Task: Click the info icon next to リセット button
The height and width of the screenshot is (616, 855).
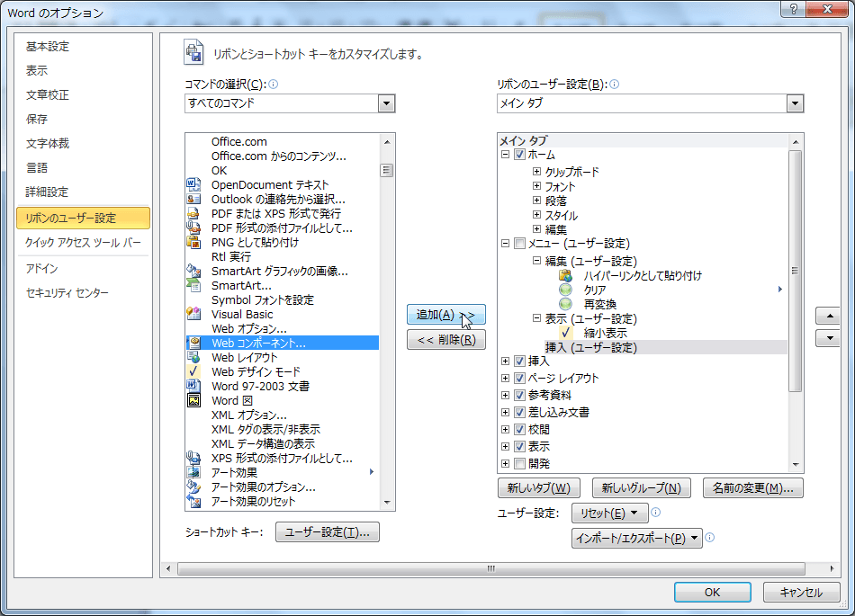Action: click(656, 512)
